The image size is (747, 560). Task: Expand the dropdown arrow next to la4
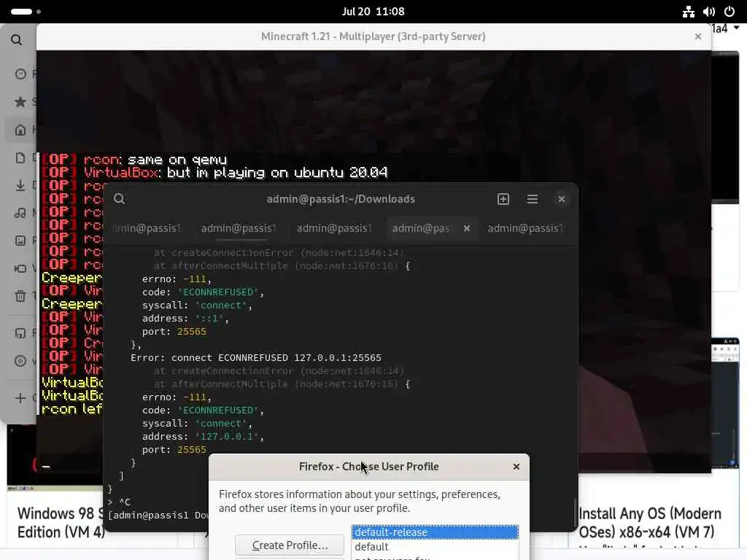[x=737, y=28]
